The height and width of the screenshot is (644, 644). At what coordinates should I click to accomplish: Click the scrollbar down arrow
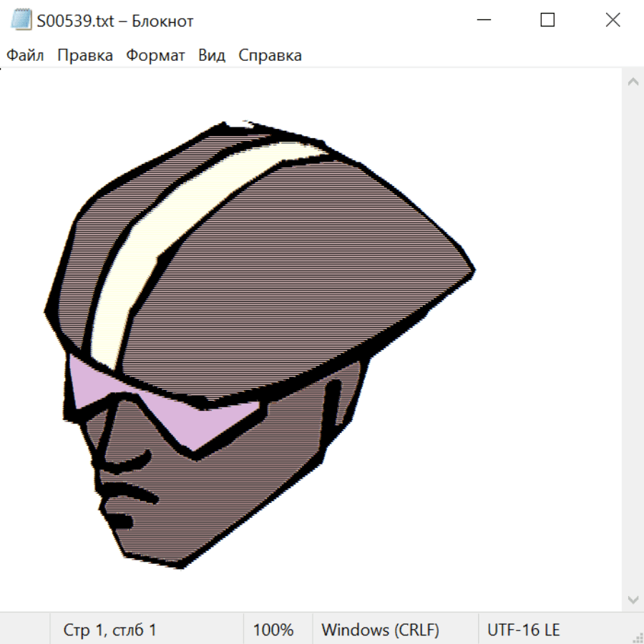[633, 599]
